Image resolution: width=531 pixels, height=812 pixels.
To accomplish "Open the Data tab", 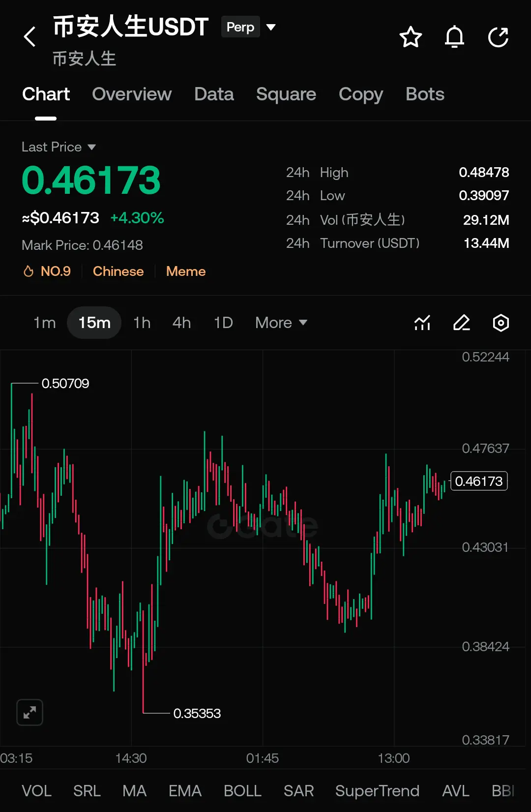I will tap(214, 94).
